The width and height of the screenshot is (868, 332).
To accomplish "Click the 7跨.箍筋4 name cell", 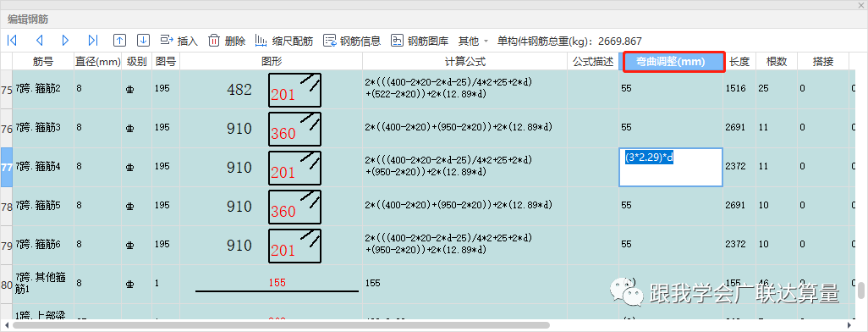I will click(43, 167).
